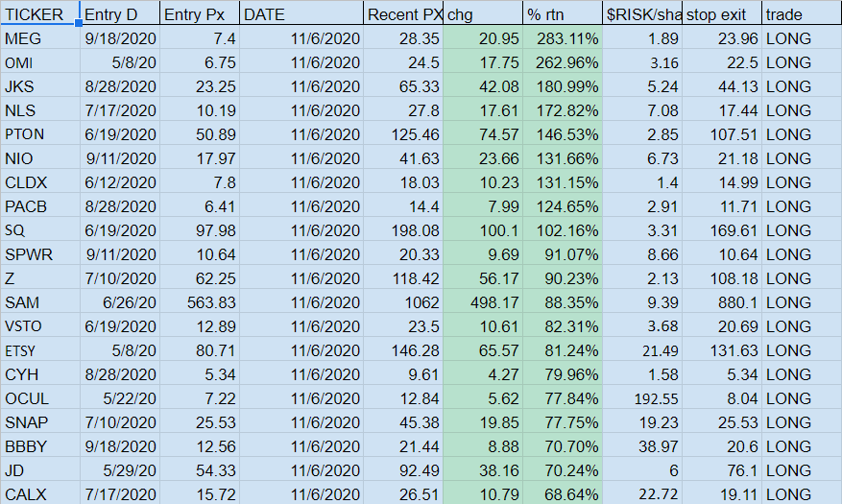Click the NLS ticker cell
Viewport: 842px width, 504px height.
[x=40, y=110]
